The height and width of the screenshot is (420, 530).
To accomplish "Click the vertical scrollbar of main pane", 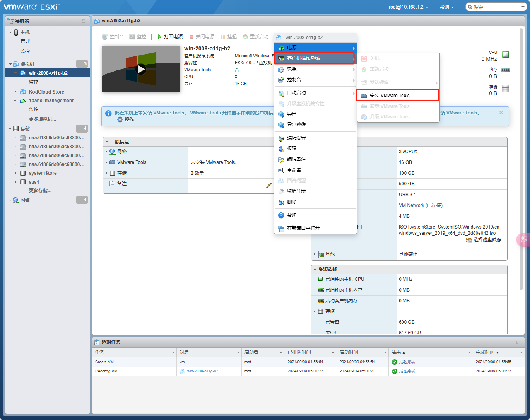I will pos(521,159).
